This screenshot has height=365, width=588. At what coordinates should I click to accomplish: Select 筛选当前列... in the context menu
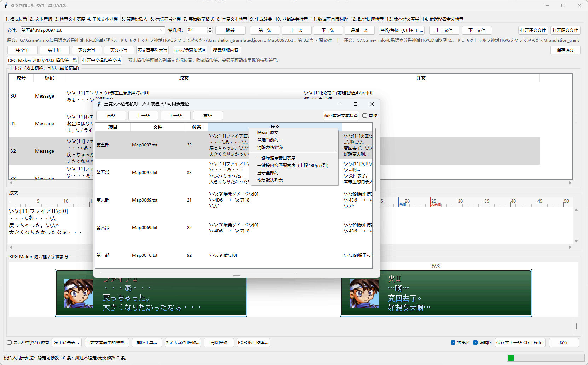click(293, 140)
